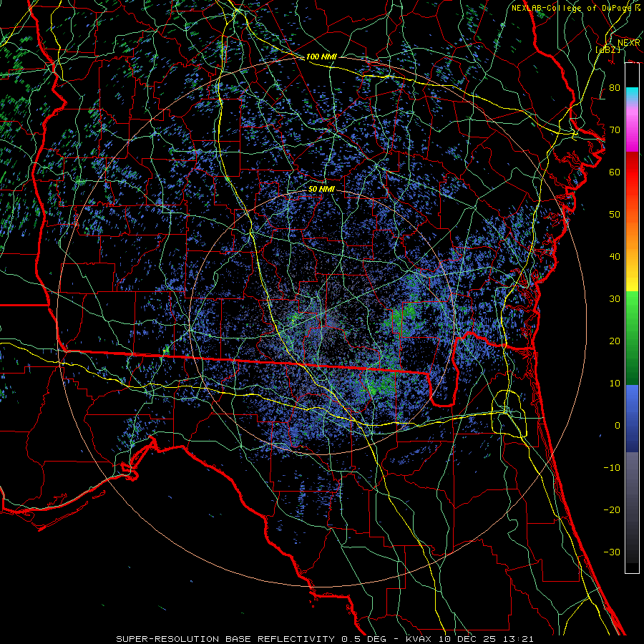Click the -10 value on the dBZ scale
This screenshot has width=644, height=644.
coord(612,468)
